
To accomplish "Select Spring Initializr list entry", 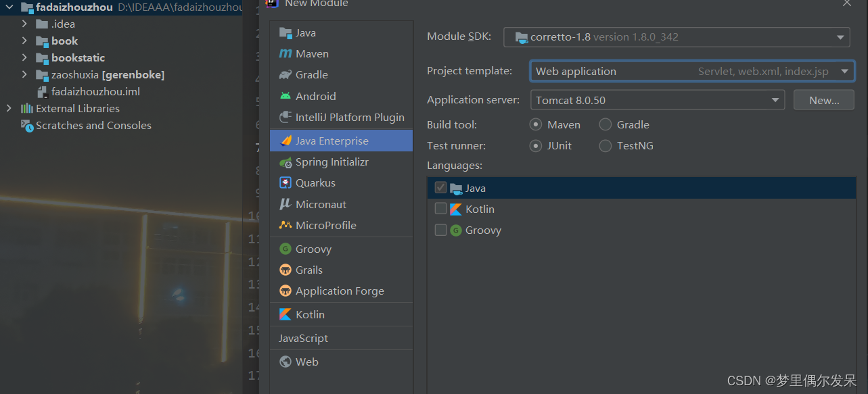I will click(x=341, y=162).
